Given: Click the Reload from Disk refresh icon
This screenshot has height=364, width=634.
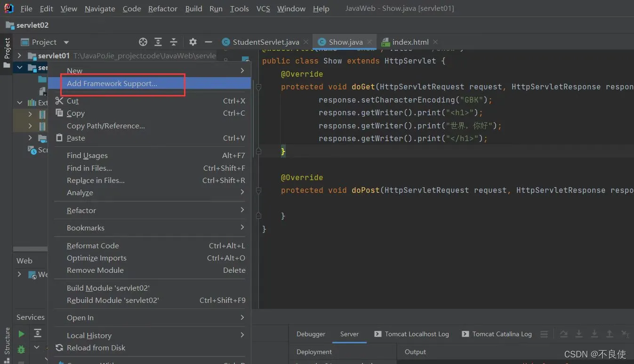Looking at the screenshot, I should [x=59, y=348].
